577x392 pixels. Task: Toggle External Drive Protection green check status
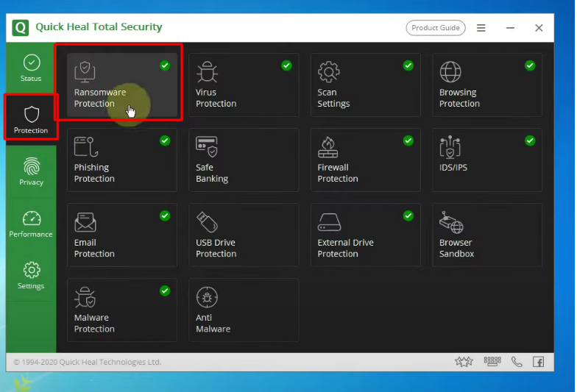[408, 216]
